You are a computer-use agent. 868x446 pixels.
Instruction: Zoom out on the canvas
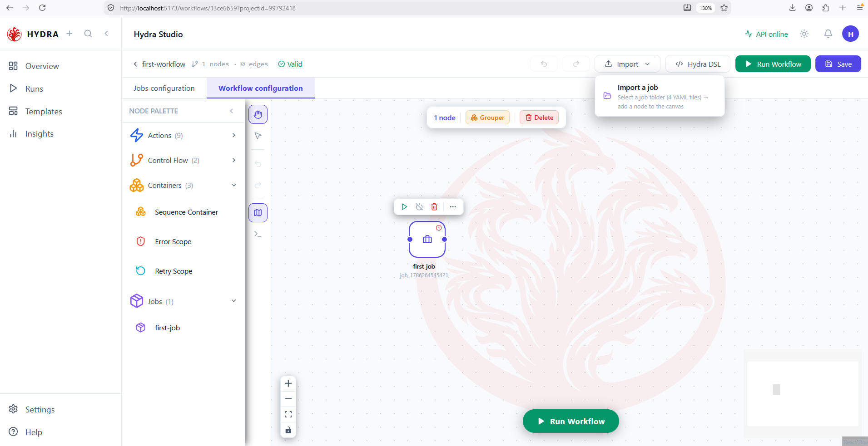coord(288,399)
